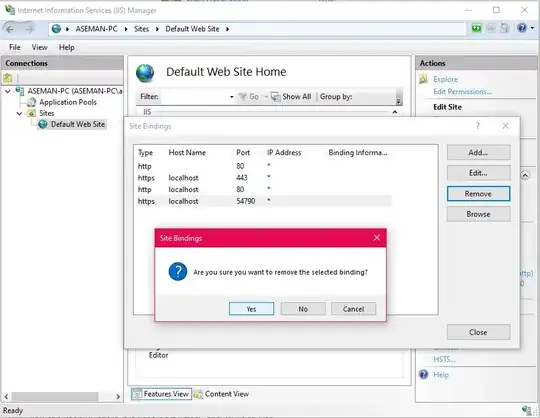This screenshot has width=540, height=418.
Task: Collapse the Actions section chevron
Action: [525, 175]
